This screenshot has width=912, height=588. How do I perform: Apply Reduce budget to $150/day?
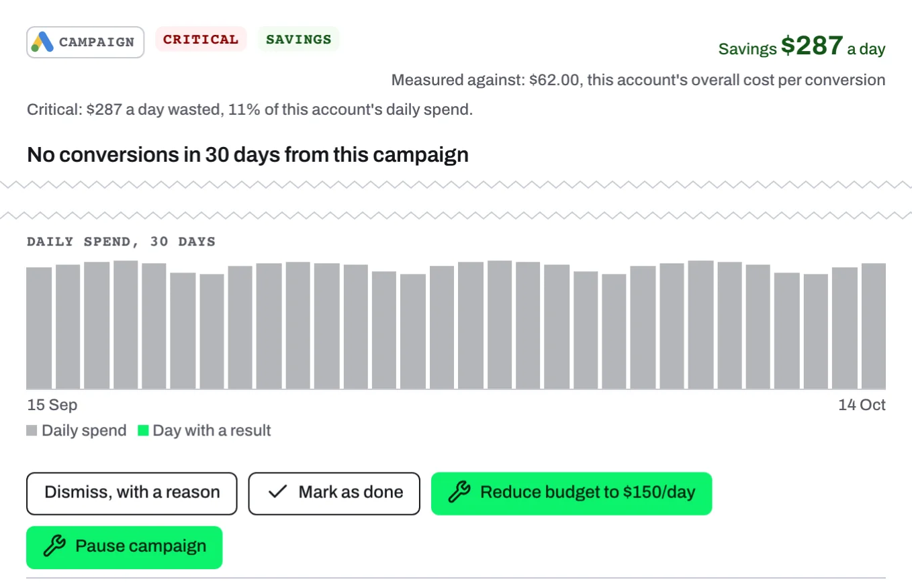(x=572, y=493)
